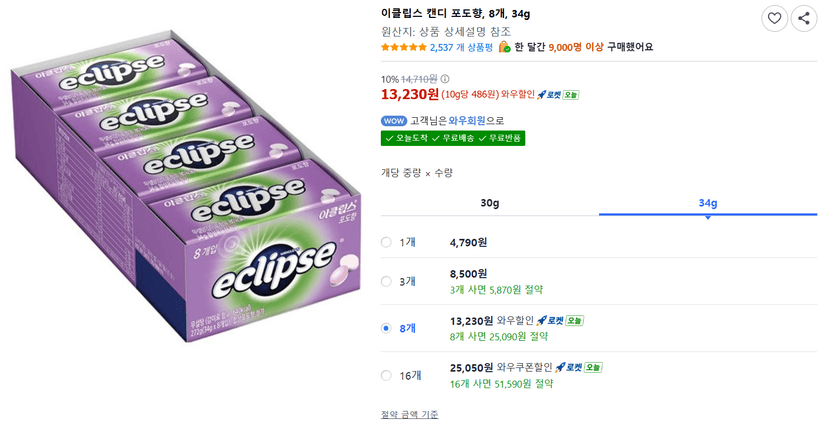Switch to the 30g weight tab

coord(490,203)
